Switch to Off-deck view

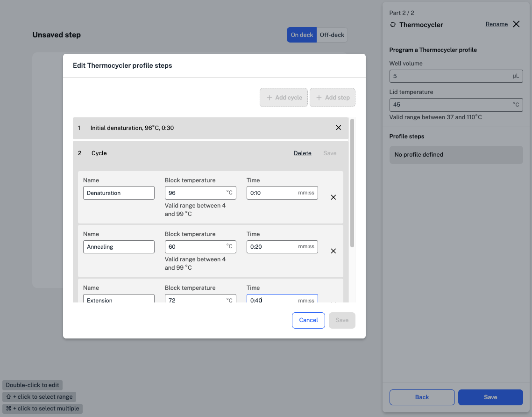pos(332,35)
